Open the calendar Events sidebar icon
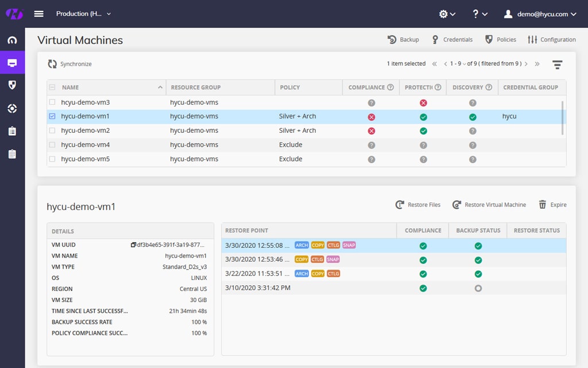Screen dimensions: 588x368 13,154
